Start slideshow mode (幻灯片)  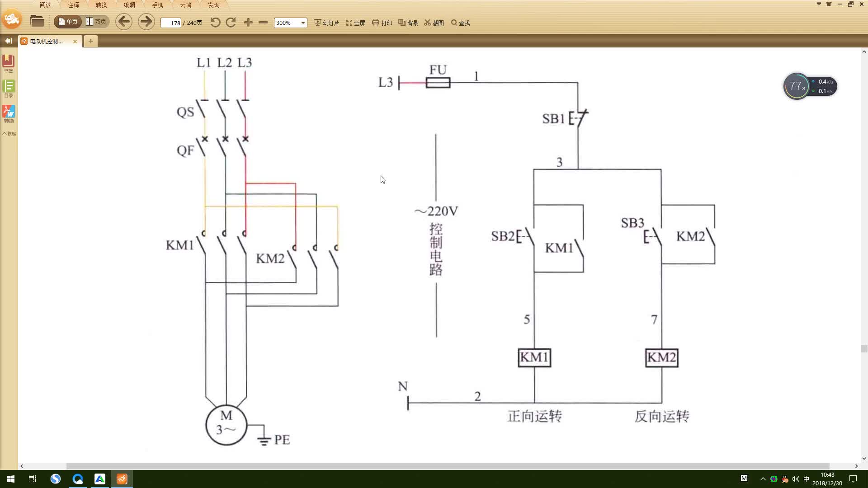coord(326,23)
